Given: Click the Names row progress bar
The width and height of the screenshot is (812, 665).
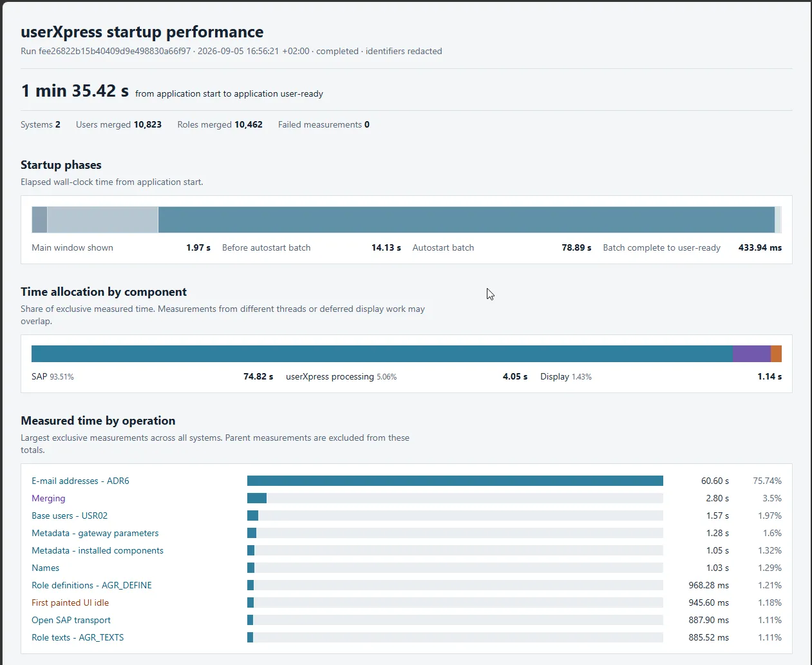Looking at the screenshot, I should pos(455,568).
